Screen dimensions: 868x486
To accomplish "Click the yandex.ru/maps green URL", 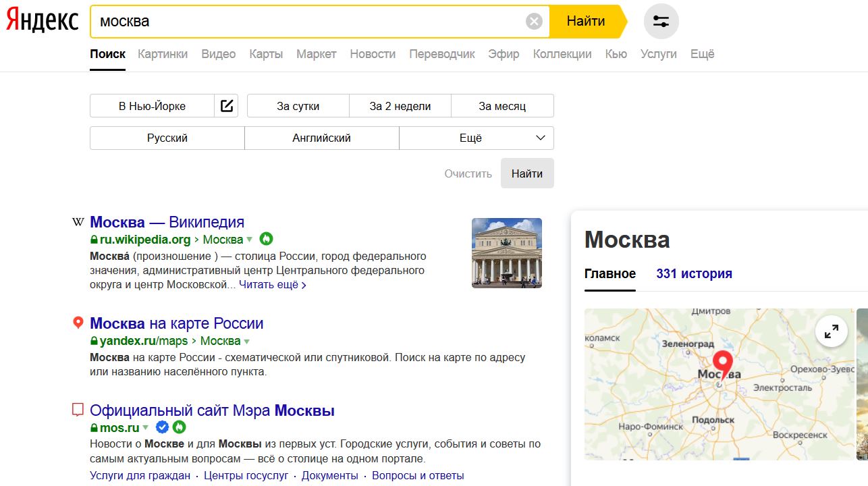I will point(144,341).
